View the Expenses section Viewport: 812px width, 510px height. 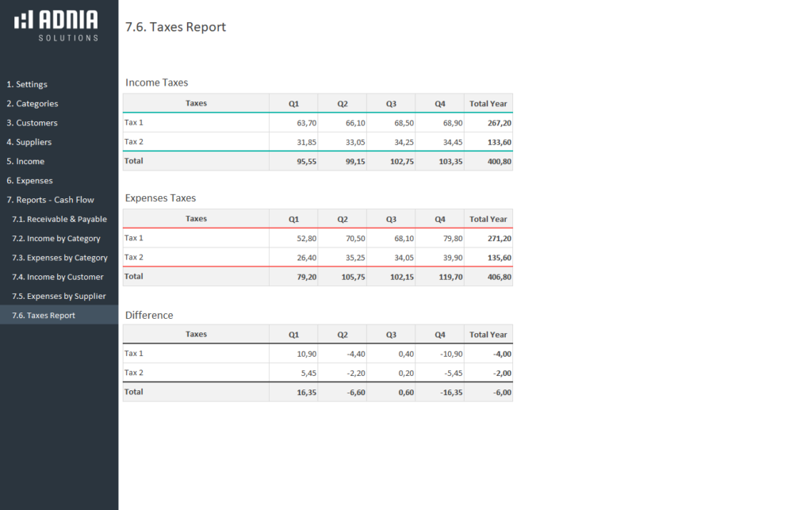point(29,180)
